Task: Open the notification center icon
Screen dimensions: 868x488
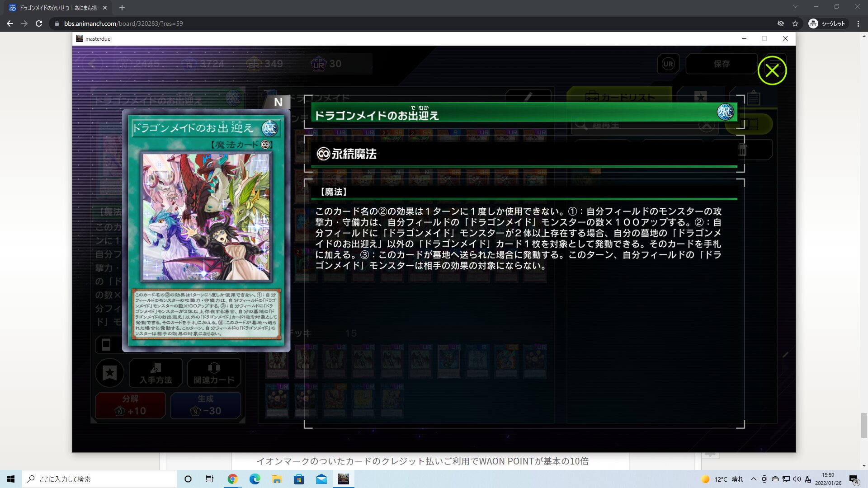Action: coord(853,479)
